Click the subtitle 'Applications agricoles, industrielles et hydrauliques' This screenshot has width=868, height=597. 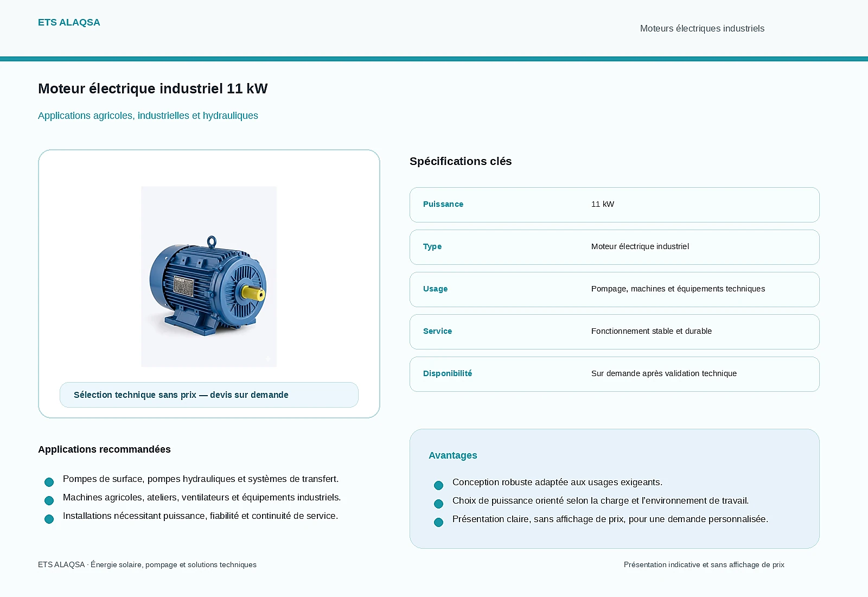tap(148, 116)
